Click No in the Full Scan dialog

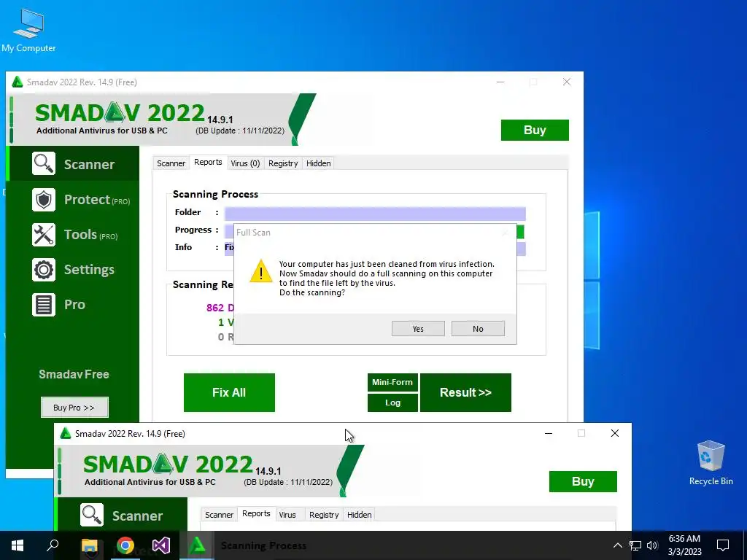pyautogui.click(x=478, y=329)
